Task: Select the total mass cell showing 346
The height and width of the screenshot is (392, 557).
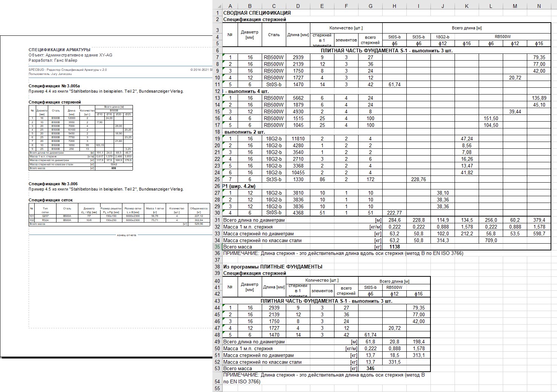Action: click(x=370, y=369)
